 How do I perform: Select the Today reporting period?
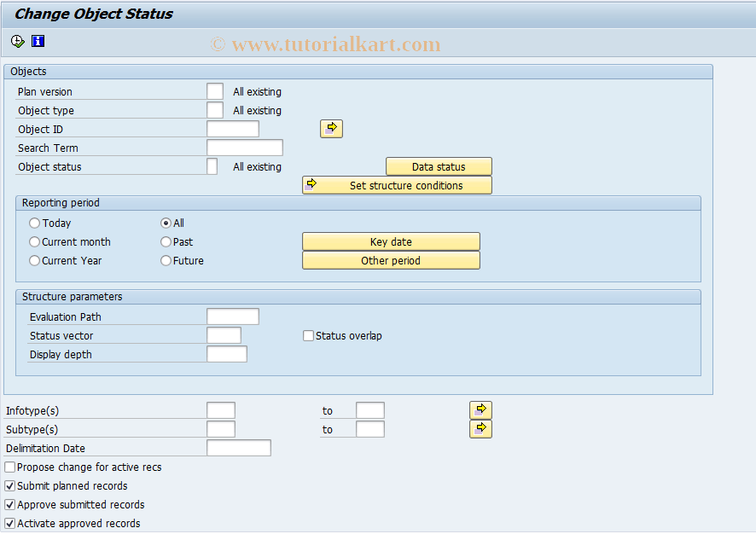point(34,223)
